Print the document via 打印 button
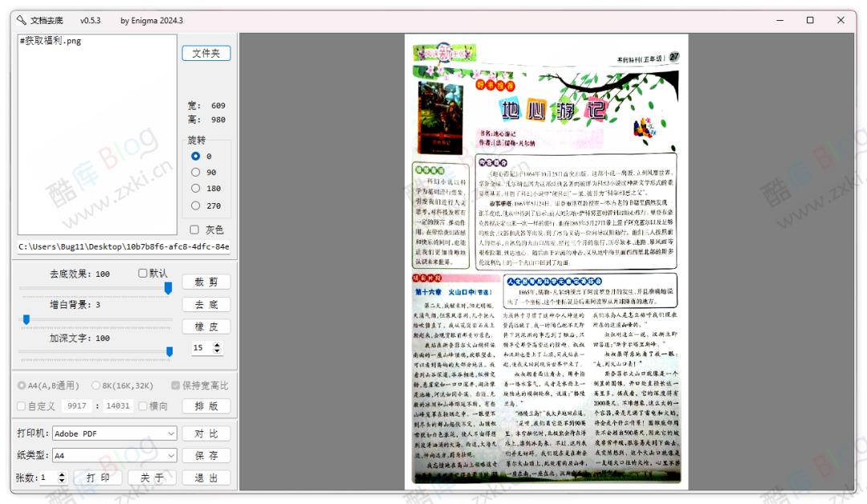The width and height of the screenshot is (867, 504). [98, 477]
